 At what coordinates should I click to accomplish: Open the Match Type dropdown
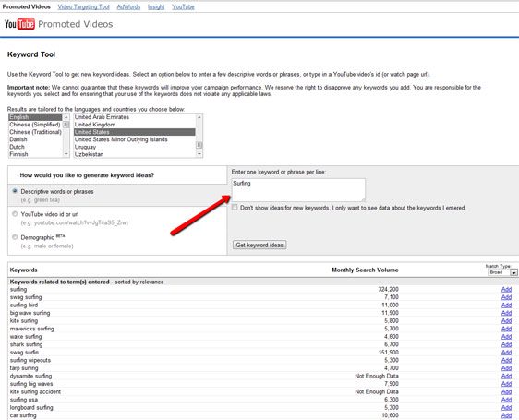[x=501, y=272]
